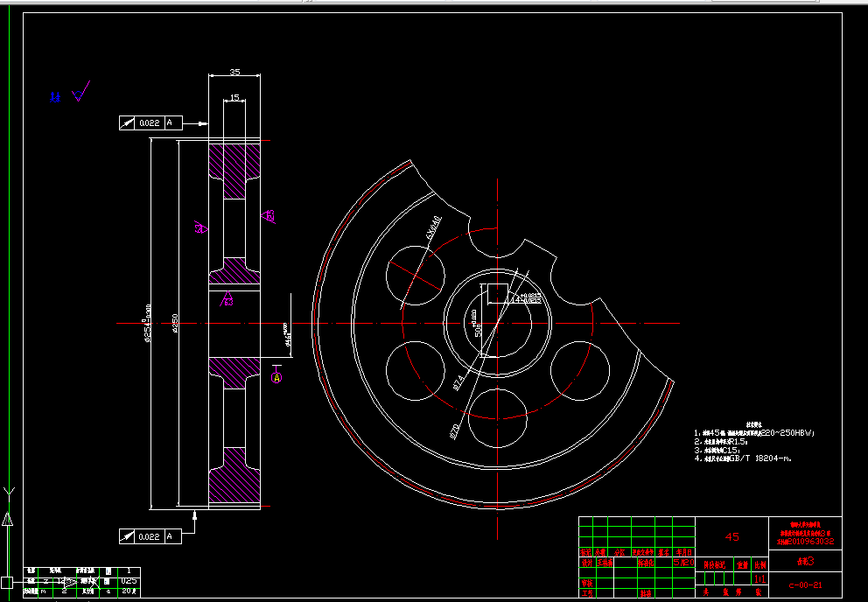Click the 0.022 value in lower tolerance frame

tap(150, 536)
